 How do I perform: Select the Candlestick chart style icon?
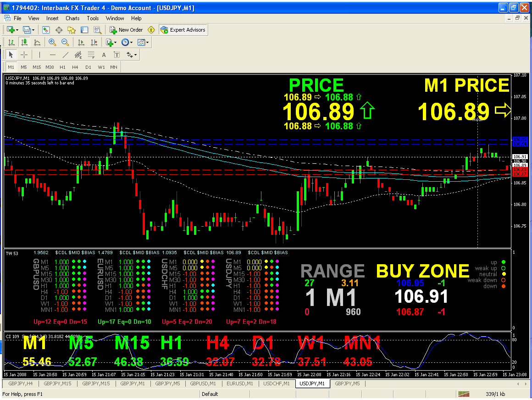point(25,42)
